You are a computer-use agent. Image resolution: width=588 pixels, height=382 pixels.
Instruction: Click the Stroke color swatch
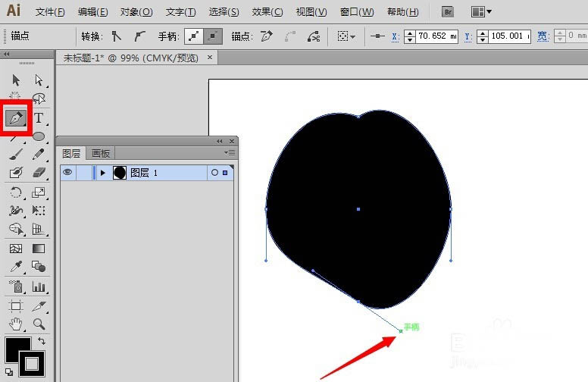32,363
